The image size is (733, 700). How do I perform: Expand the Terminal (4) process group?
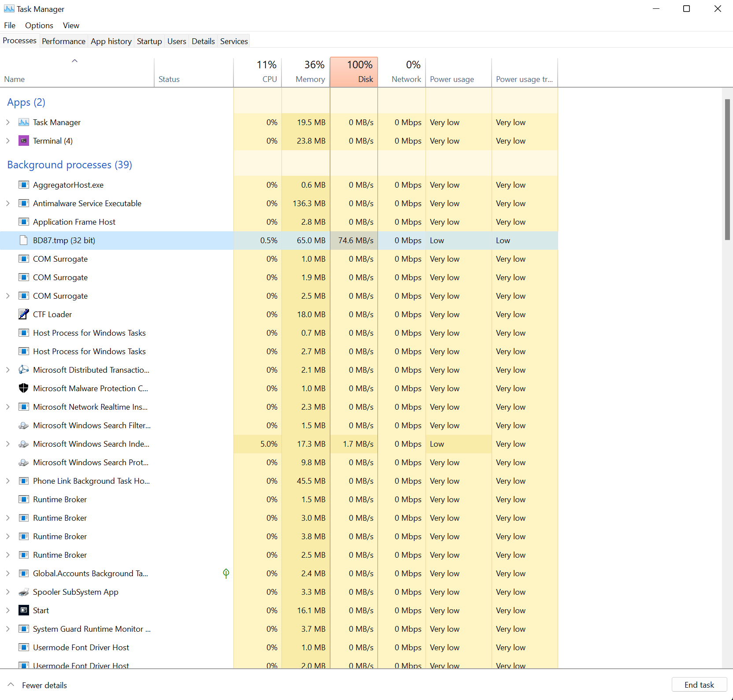(x=8, y=141)
